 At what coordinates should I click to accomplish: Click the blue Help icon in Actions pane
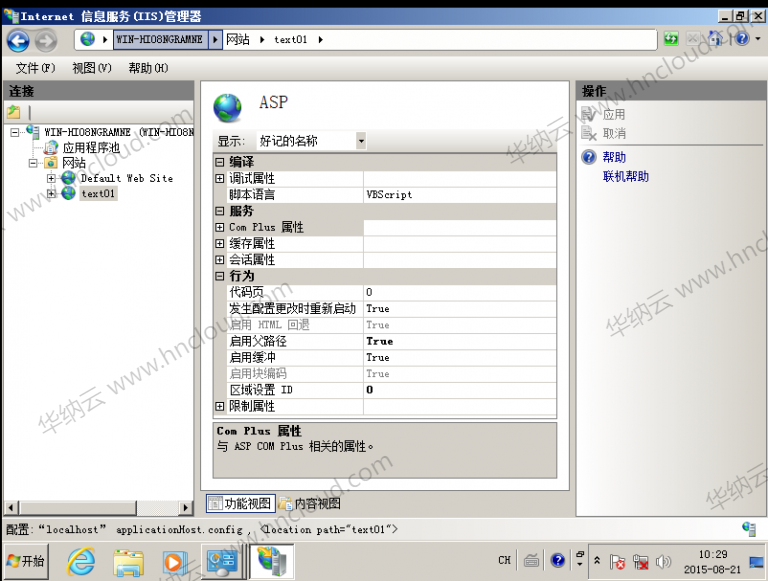pyautogui.click(x=588, y=157)
